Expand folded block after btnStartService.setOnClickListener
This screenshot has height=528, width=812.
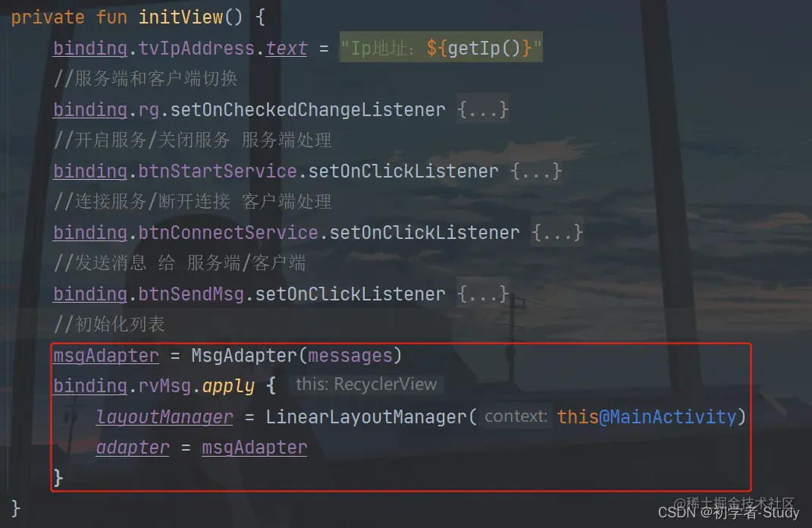coord(536,171)
